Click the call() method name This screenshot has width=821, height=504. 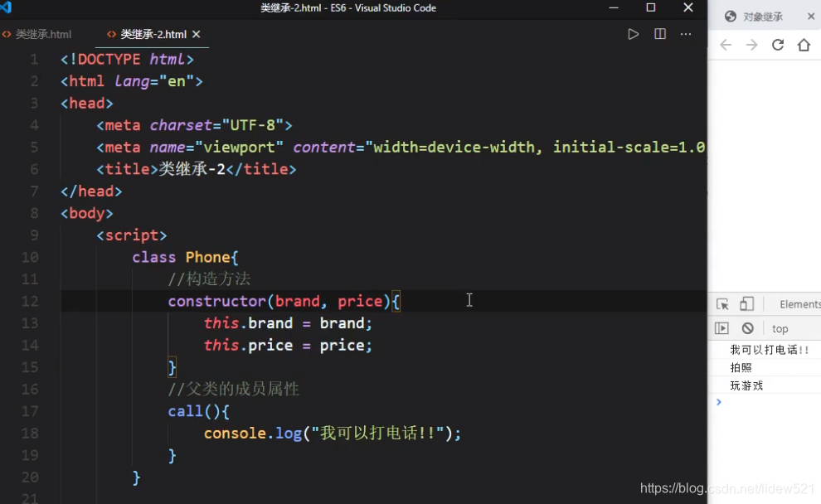click(185, 411)
